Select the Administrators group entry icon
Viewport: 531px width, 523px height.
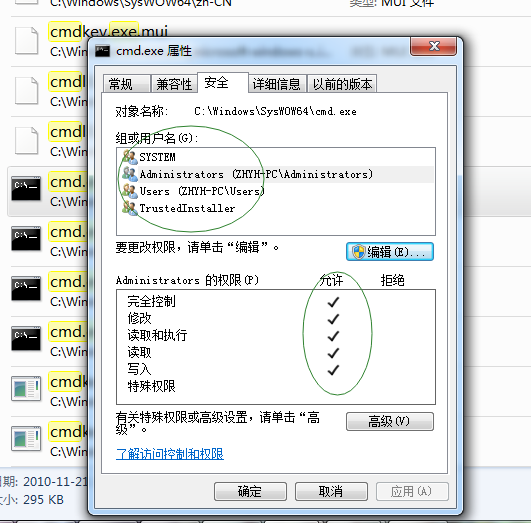(129, 174)
